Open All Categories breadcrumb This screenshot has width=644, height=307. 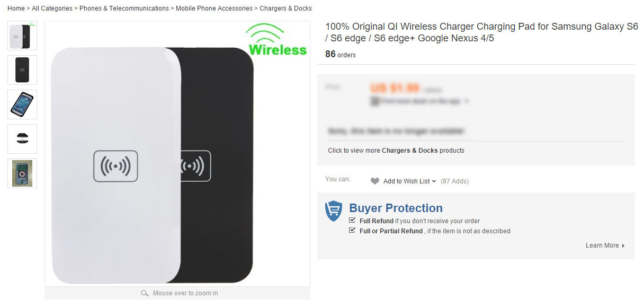tap(52, 8)
